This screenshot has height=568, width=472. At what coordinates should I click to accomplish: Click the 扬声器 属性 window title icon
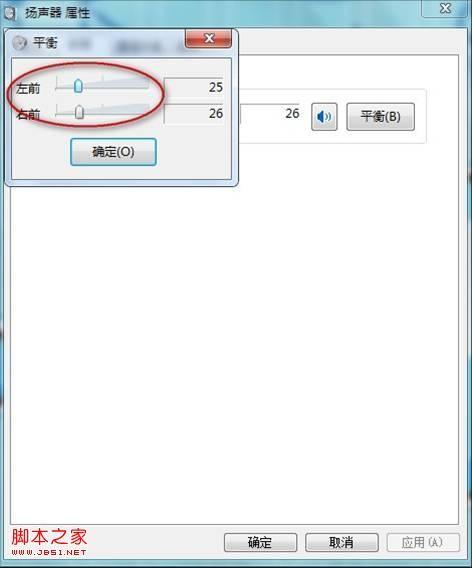tap(10, 13)
